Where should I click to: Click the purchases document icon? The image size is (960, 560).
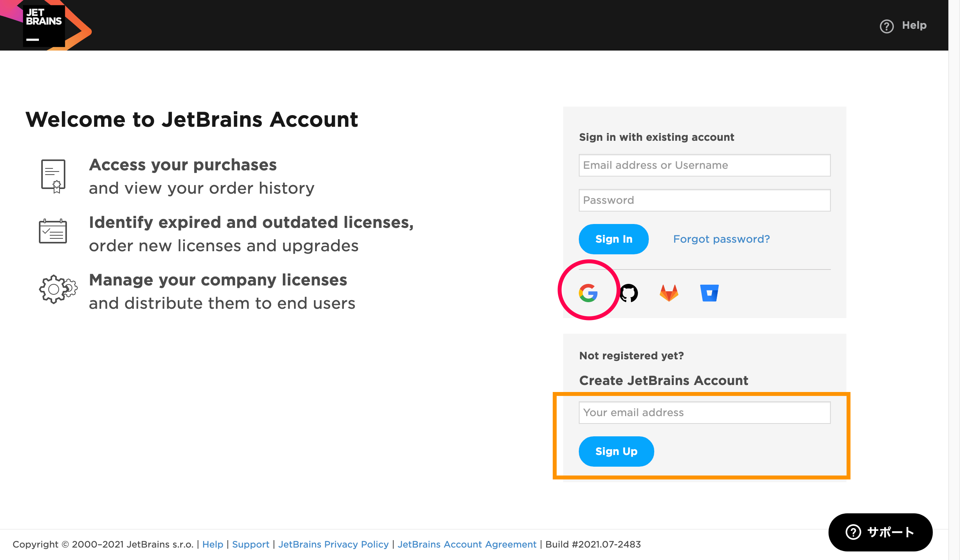point(53,176)
